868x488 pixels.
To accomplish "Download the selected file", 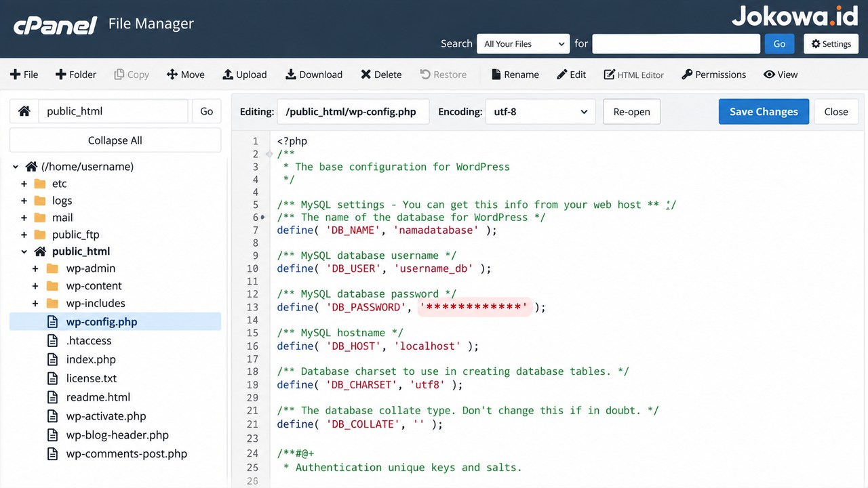I will (x=313, y=75).
